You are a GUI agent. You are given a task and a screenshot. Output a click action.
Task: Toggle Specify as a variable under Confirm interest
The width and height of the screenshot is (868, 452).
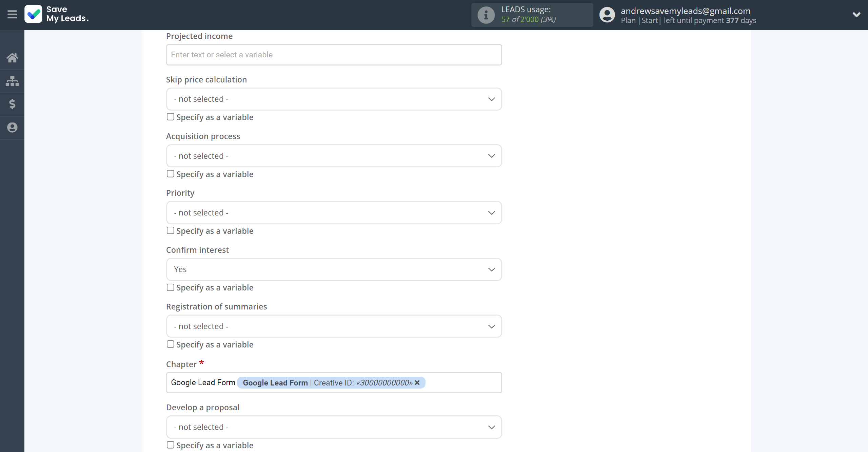[x=170, y=287]
